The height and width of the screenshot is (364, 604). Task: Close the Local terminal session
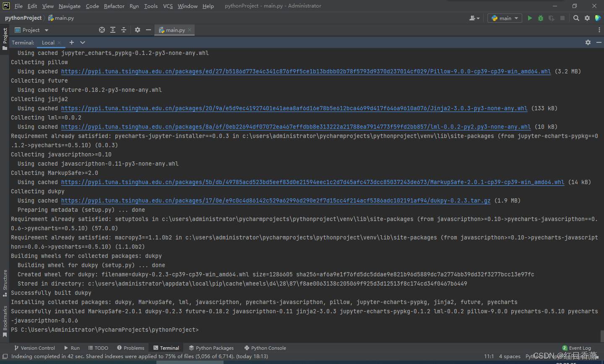pyautogui.click(x=60, y=42)
